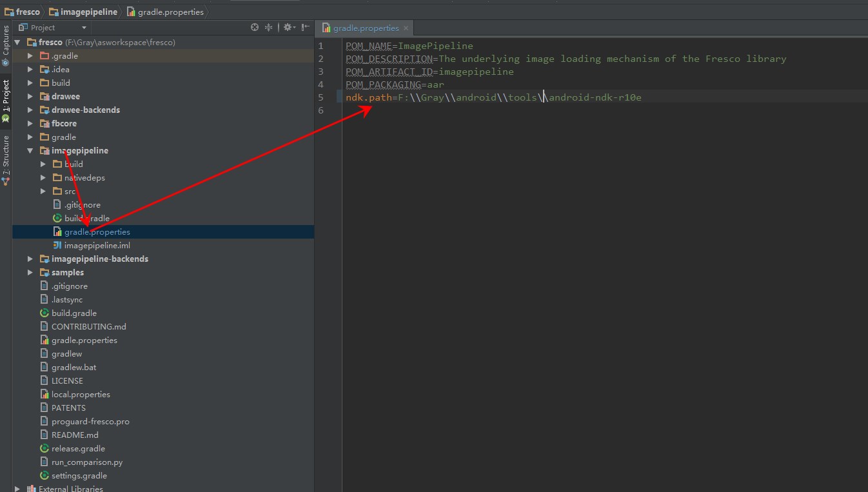This screenshot has width=868, height=492.
Task: Collapse the imagepipeline module
Action: (30, 151)
